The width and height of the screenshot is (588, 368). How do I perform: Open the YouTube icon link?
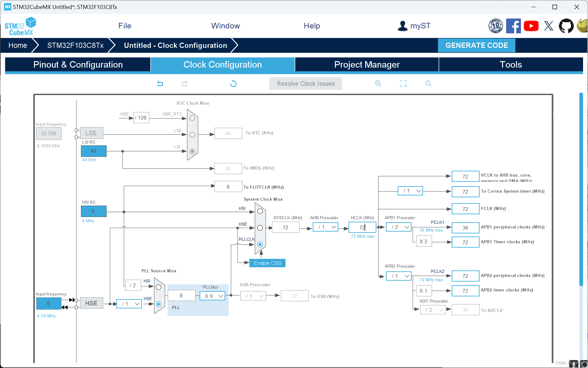531,26
